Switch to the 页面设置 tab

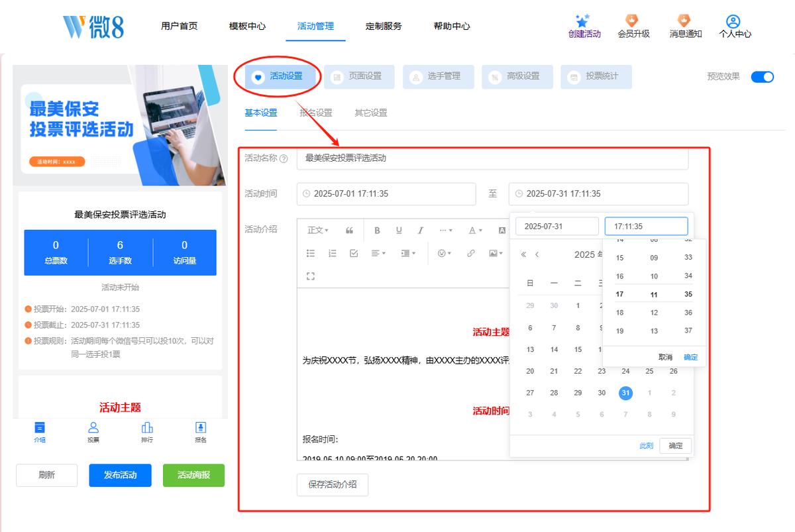[358, 77]
